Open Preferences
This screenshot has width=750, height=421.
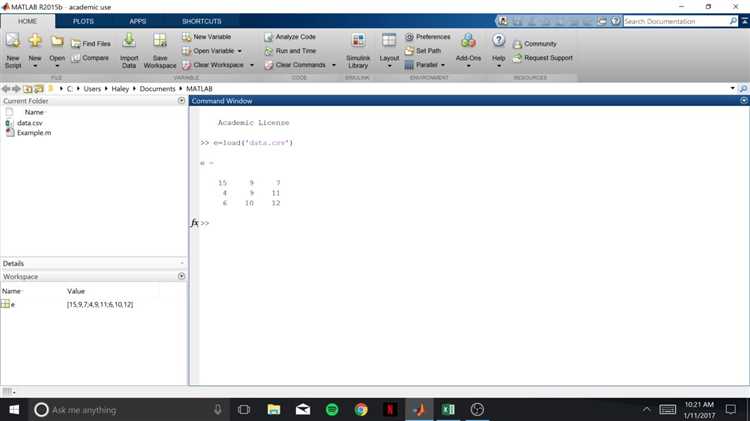(428, 37)
